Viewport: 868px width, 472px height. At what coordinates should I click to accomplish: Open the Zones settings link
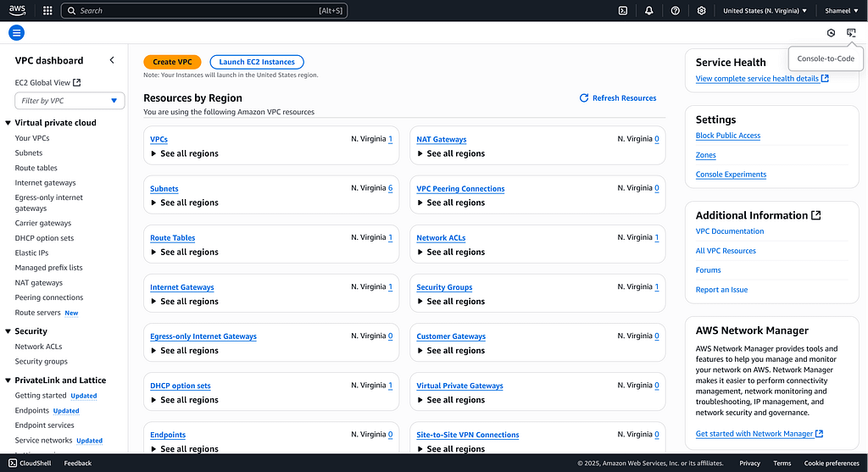[x=706, y=155]
